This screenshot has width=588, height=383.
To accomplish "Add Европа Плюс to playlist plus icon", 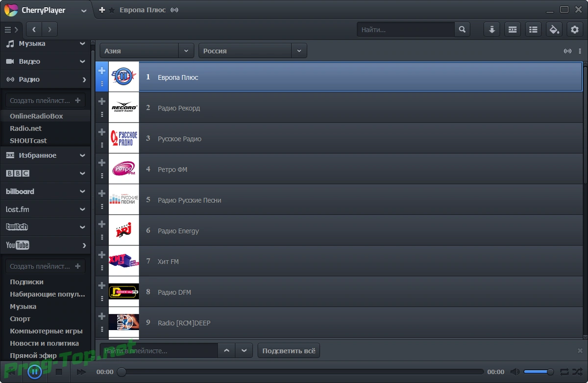I will [102, 71].
